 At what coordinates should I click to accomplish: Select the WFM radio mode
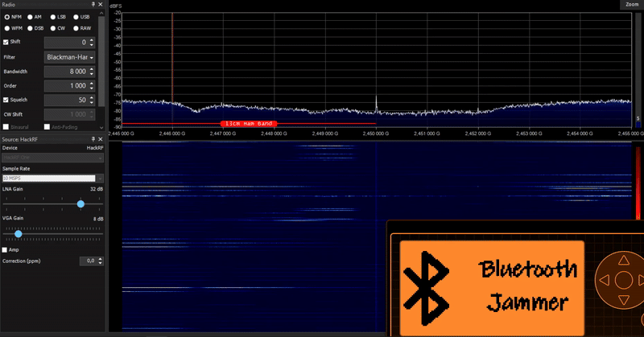click(x=7, y=28)
